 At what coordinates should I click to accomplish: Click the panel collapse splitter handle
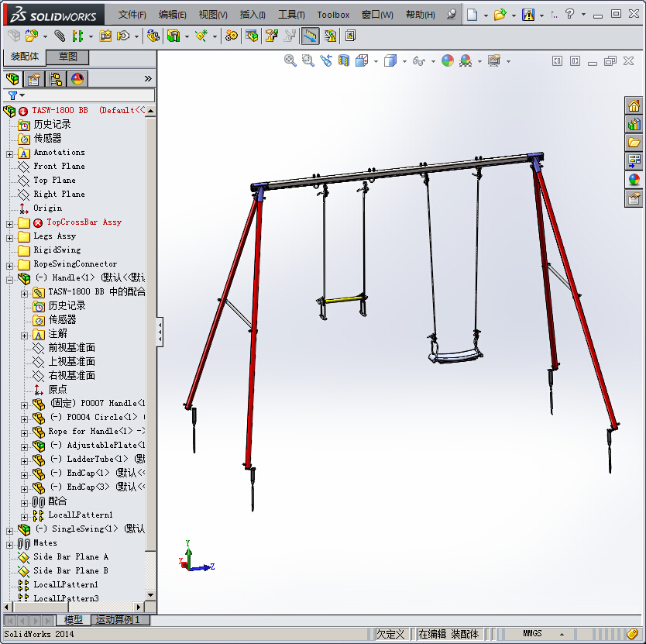tap(160, 332)
